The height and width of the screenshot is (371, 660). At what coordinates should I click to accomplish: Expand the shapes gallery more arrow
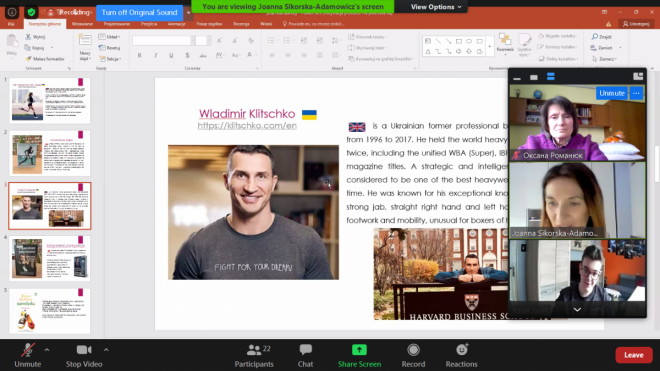pyautogui.click(x=490, y=46)
